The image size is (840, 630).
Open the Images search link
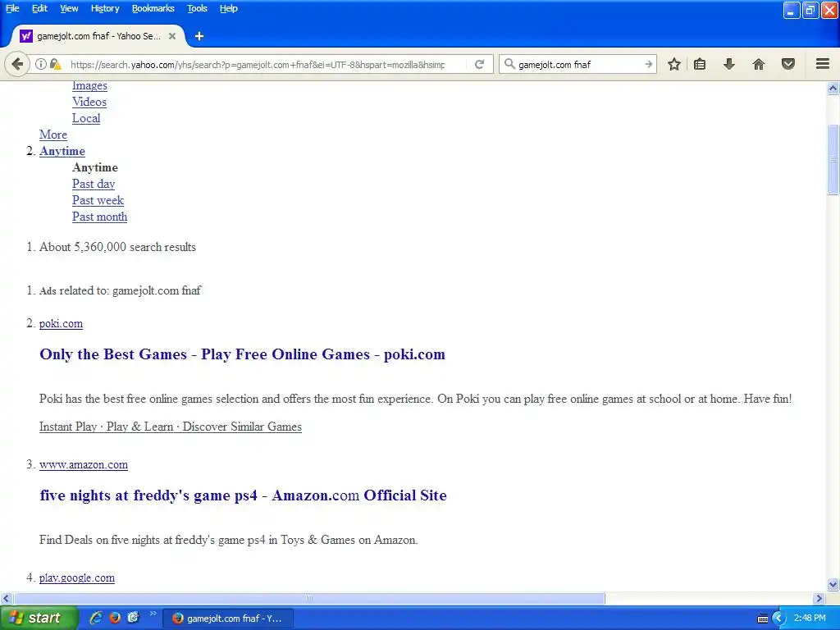click(x=89, y=85)
